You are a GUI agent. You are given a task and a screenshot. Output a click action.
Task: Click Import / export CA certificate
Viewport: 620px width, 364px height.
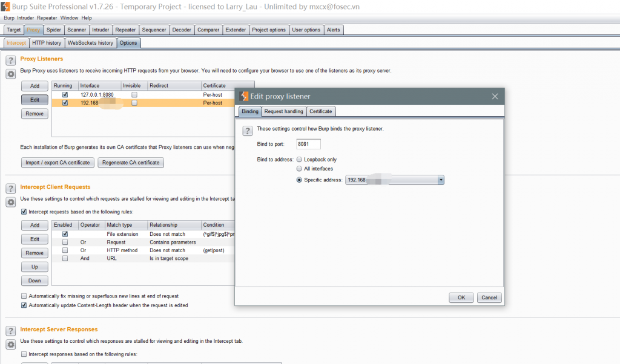pyautogui.click(x=58, y=163)
